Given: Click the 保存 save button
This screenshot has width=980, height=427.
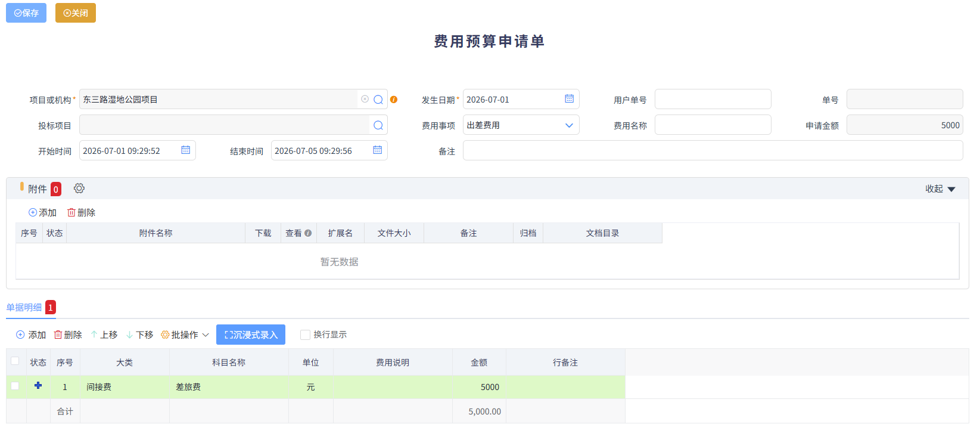Looking at the screenshot, I should [26, 13].
